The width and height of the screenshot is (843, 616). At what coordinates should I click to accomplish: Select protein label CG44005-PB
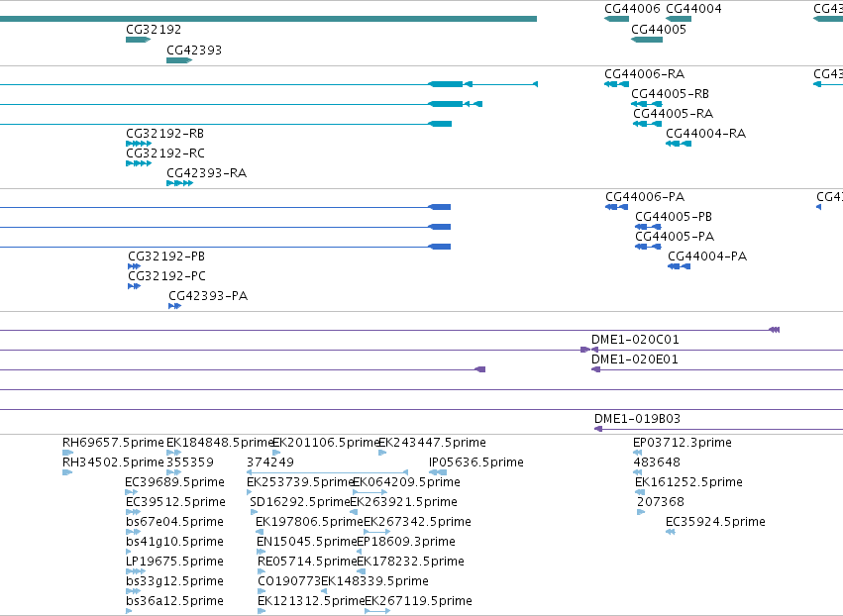(674, 217)
